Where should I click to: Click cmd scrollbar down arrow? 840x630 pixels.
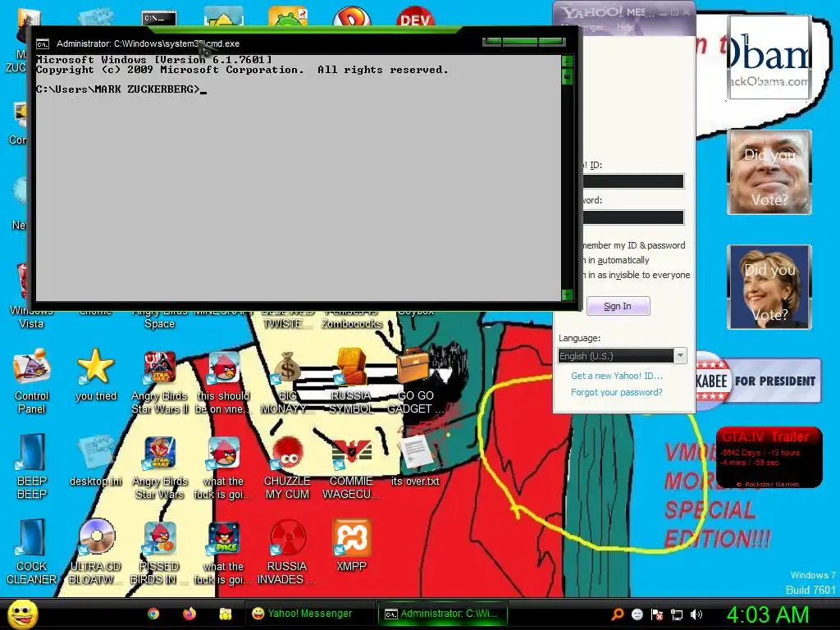(568, 294)
